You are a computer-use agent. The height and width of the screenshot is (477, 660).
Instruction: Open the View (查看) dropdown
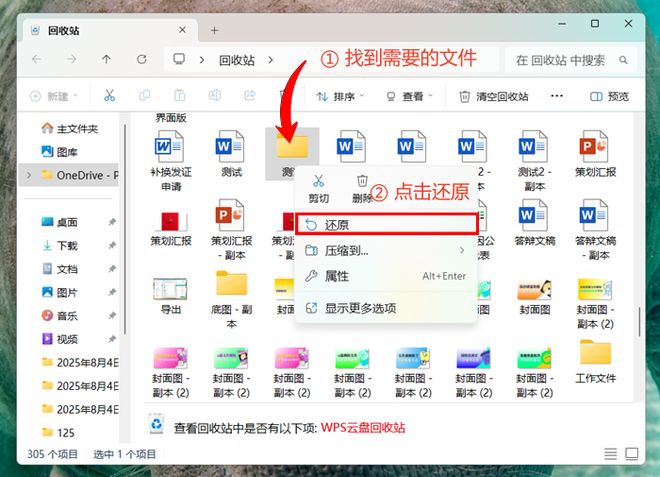[410, 96]
